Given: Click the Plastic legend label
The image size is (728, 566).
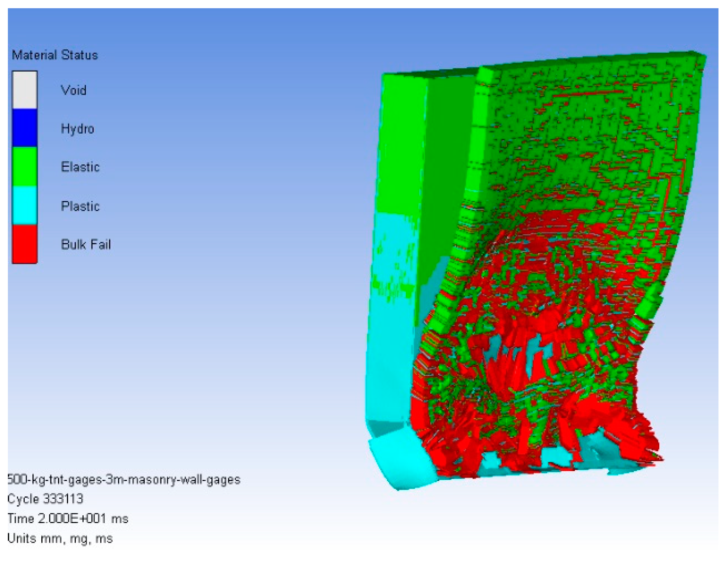Looking at the screenshot, I should [80, 206].
